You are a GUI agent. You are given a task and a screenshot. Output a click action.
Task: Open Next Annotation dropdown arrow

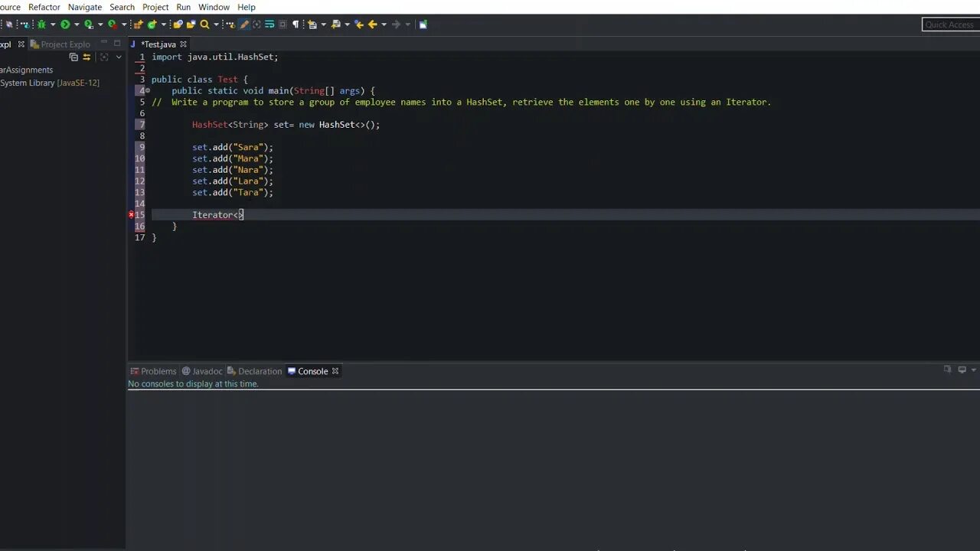point(323,24)
